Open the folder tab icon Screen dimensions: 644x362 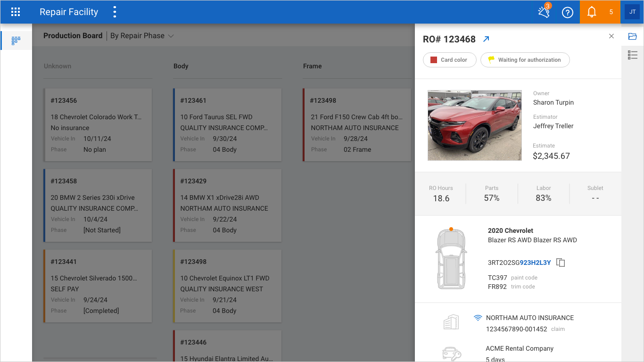[633, 36]
